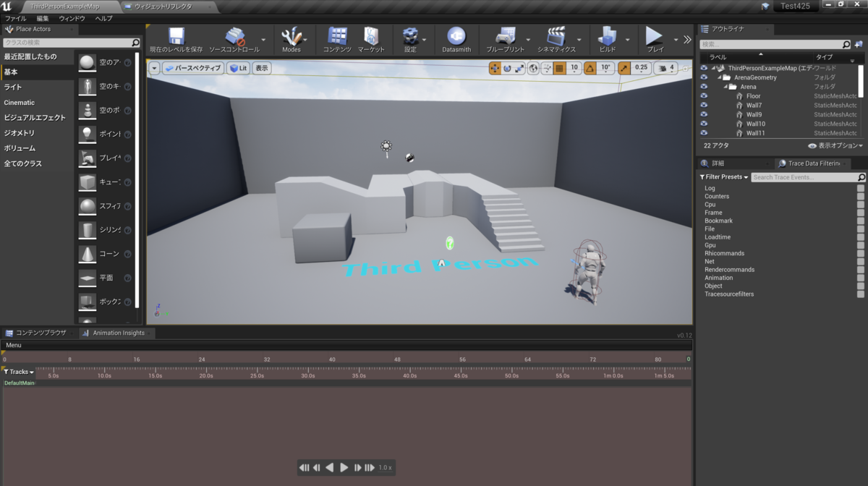Collapse the ArenaGeometry folder in outliner
The image size is (868, 486).
point(720,77)
